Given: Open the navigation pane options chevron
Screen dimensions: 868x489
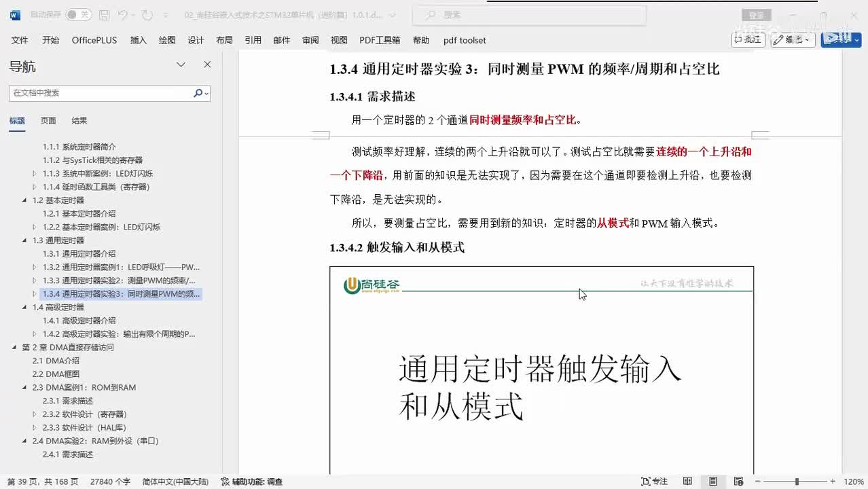Looking at the screenshot, I should click(181, 65).
